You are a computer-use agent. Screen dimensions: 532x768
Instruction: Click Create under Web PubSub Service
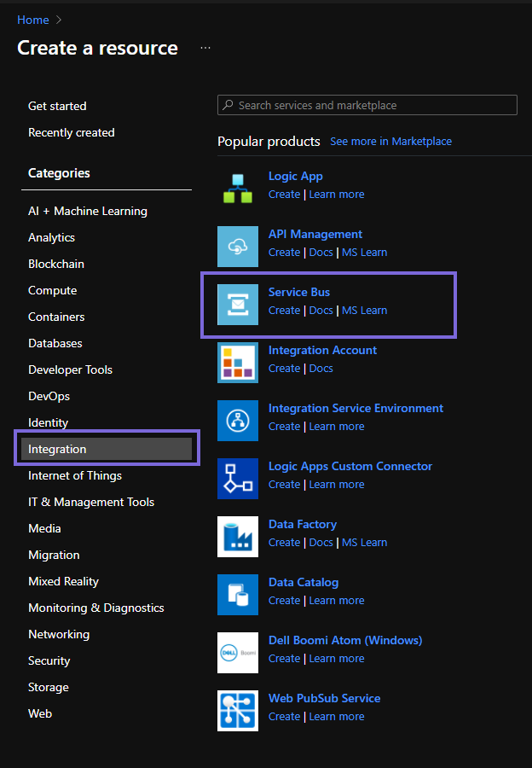[x=285, y=717]
